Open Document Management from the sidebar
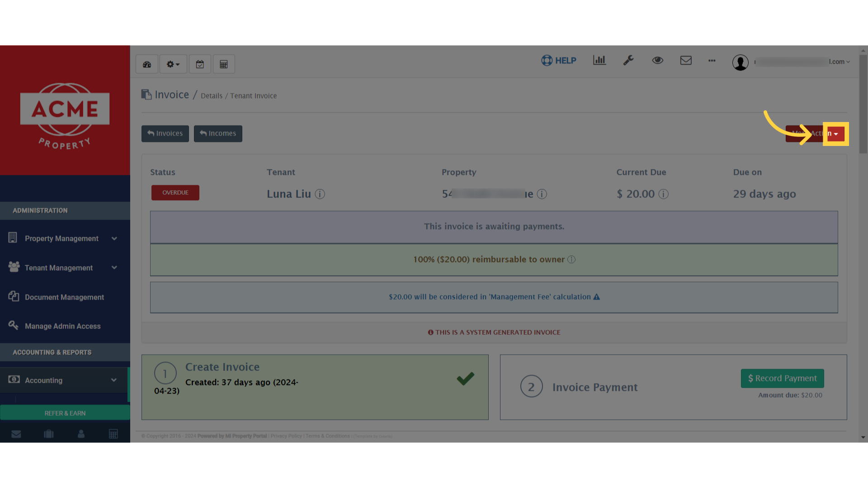Viewport: 868px width, 488px height. 64,297
